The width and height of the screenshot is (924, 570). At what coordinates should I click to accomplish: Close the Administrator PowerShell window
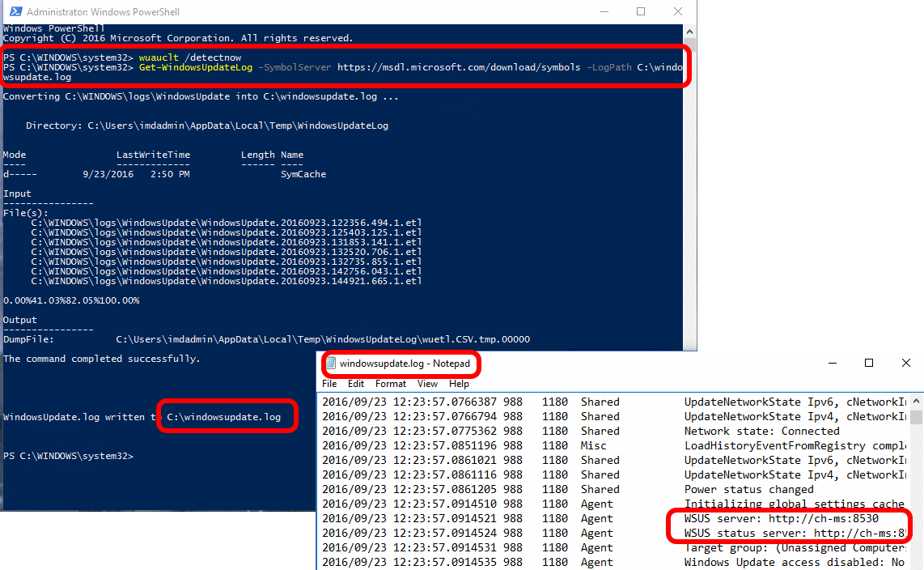[x=677, y=12]
